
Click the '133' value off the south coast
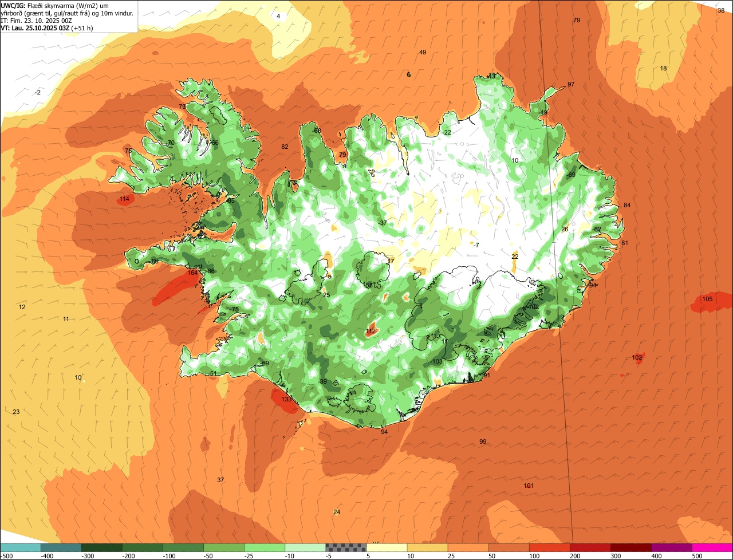pyautogui.click(x=287, y=399)
